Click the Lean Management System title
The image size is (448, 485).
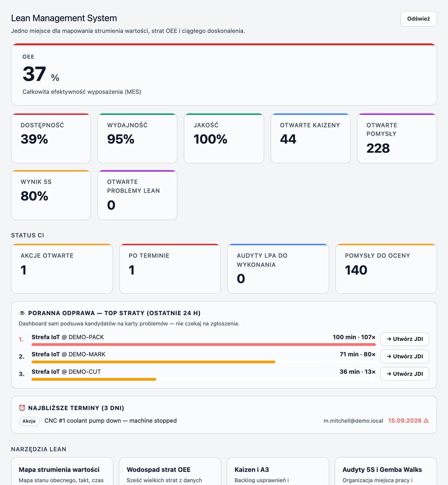(64, 18)
